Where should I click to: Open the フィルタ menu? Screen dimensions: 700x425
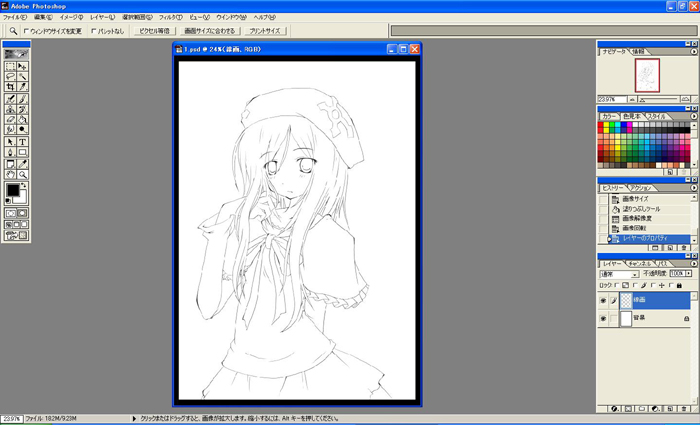coord(171,17)
